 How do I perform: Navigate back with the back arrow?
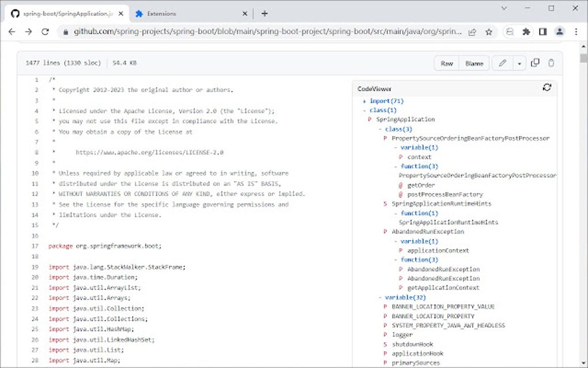(12, 33)
